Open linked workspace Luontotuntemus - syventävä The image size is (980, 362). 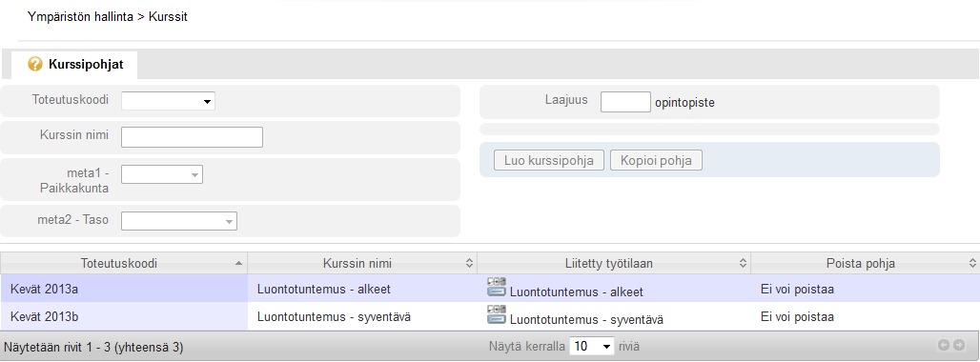click(587, 319)
